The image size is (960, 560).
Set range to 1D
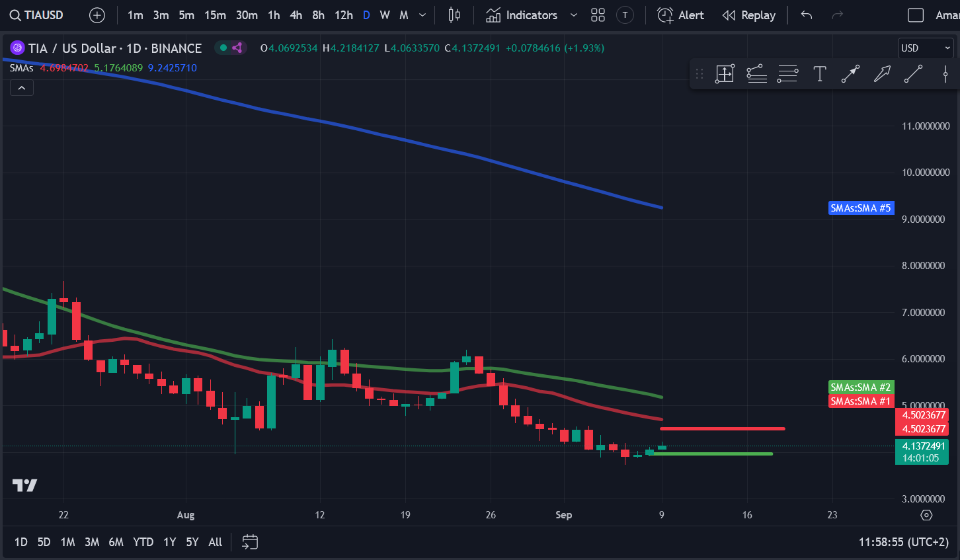[21, 542]
